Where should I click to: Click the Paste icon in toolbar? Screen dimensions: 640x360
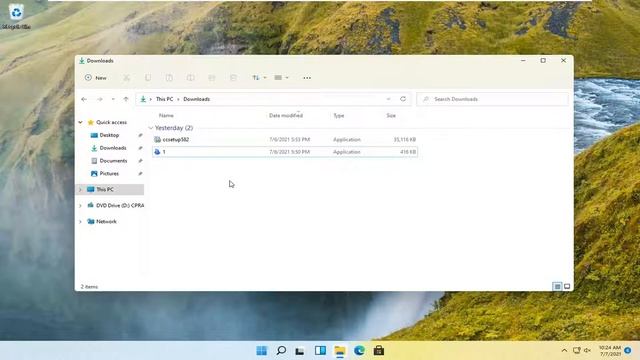coord(169,78)
